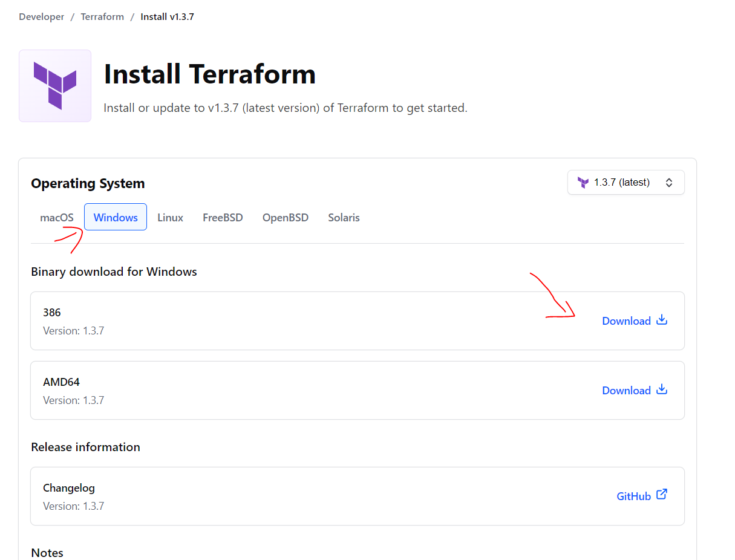
Task: Click 'Version: 1.3.7' under Changelog
Action: 74,506
